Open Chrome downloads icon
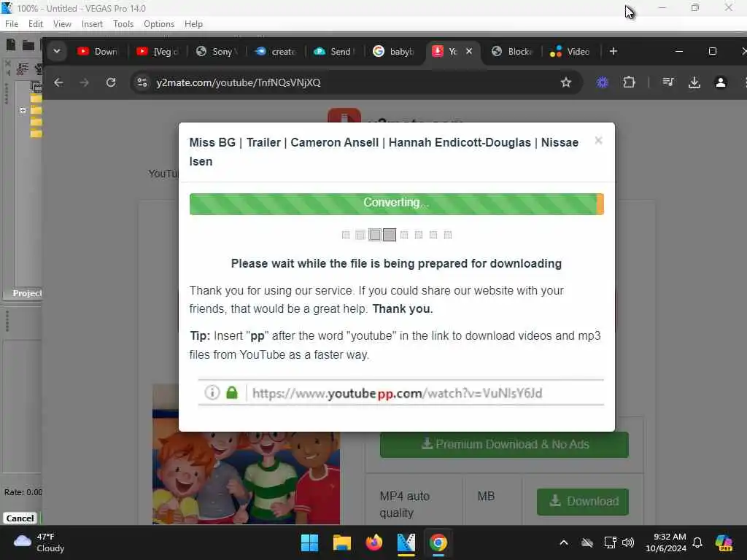This screenshot has width=747, height=560. pos(694,82)
